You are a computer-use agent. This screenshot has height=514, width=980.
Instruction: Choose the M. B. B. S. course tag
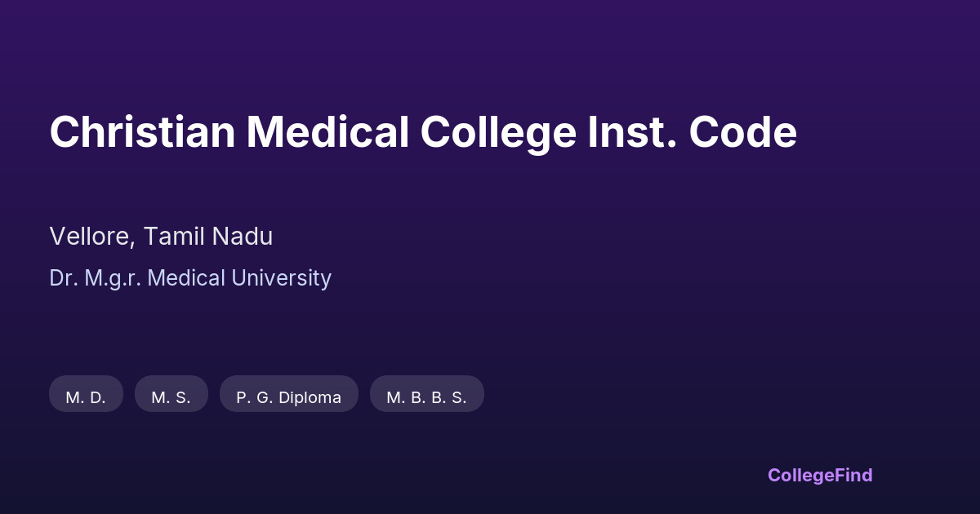pyautogui.click(x=426, y=397)
